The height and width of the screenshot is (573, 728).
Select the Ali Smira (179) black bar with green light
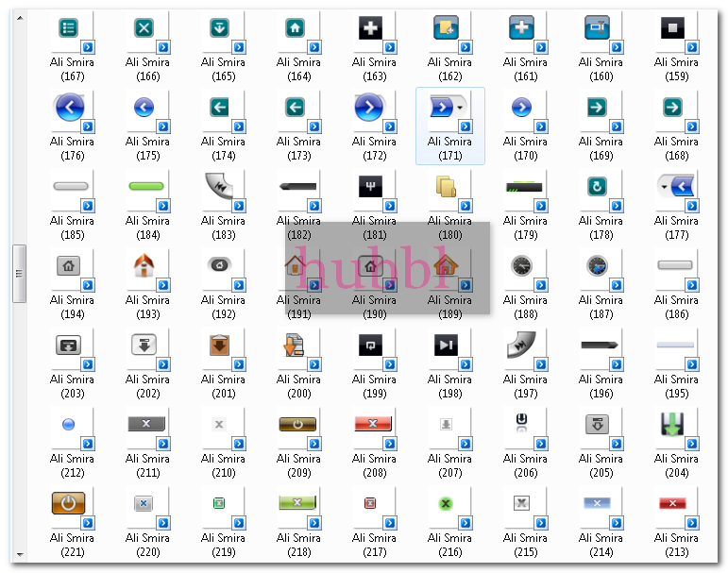tap(524, 187)
